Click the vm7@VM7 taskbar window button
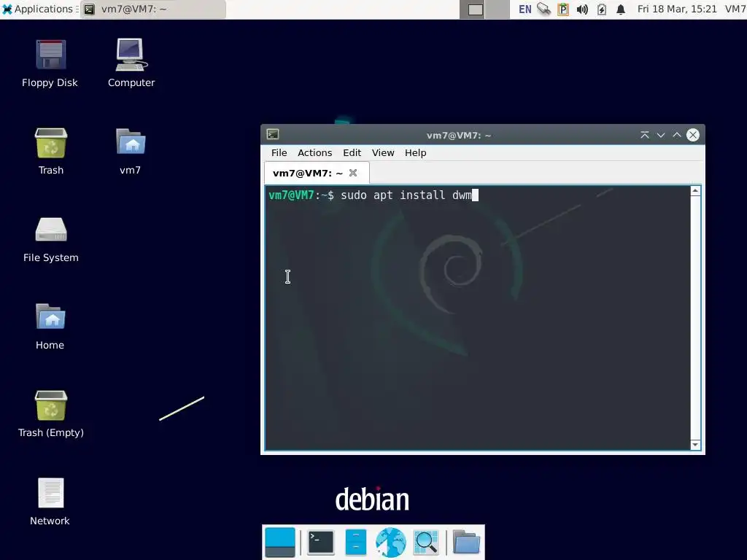The width and height of the screenshot is (747, 560). (x=153, y=9)
